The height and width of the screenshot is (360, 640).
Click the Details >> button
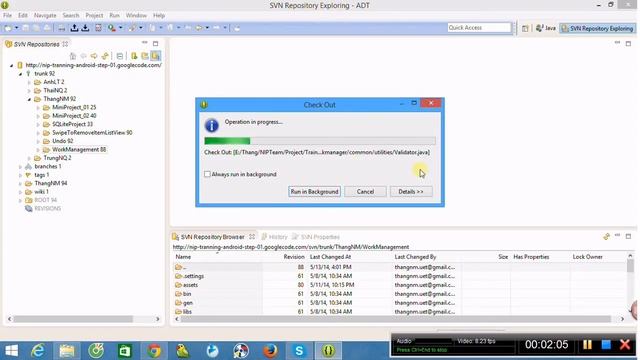411,191
